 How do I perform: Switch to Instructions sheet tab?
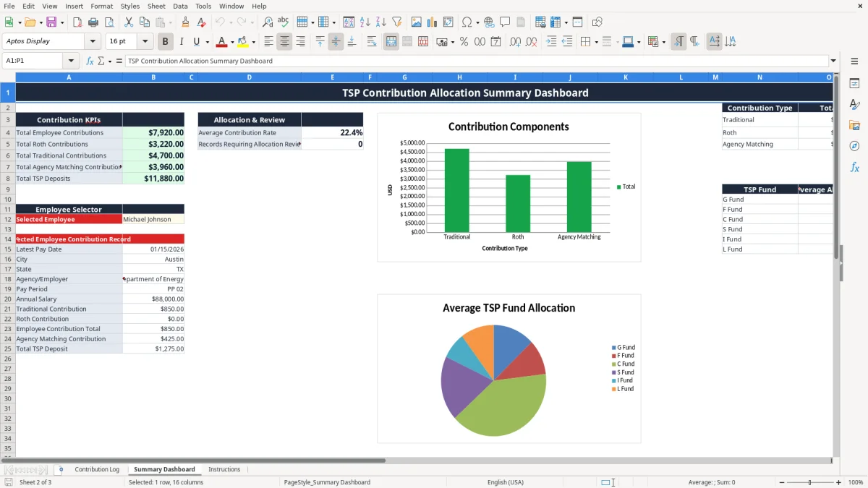coord(224,469)
